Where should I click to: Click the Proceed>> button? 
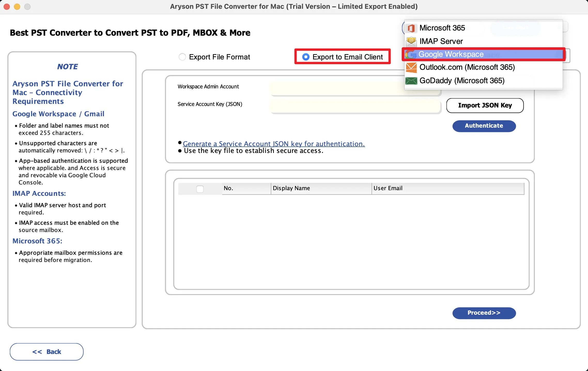(x=484, y=313)
